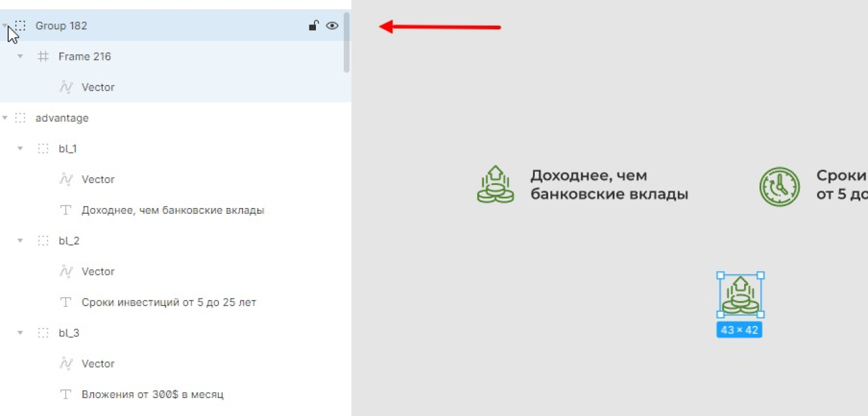Collapse the Frame 216 layer
The width and height of the screenshot is (868, 416).
tap(20, 56)
